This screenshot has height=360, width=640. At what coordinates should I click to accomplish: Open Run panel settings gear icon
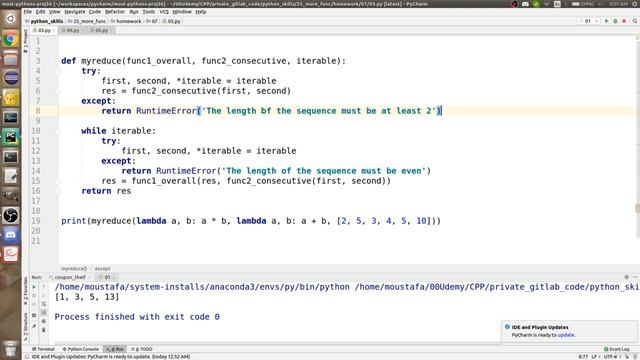[627, 277]
